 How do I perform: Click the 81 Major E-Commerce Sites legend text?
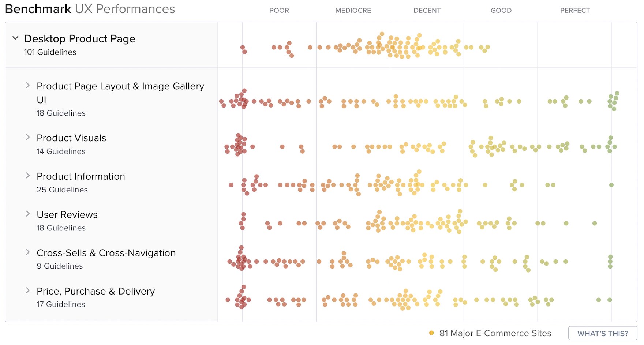pos(495,333)
